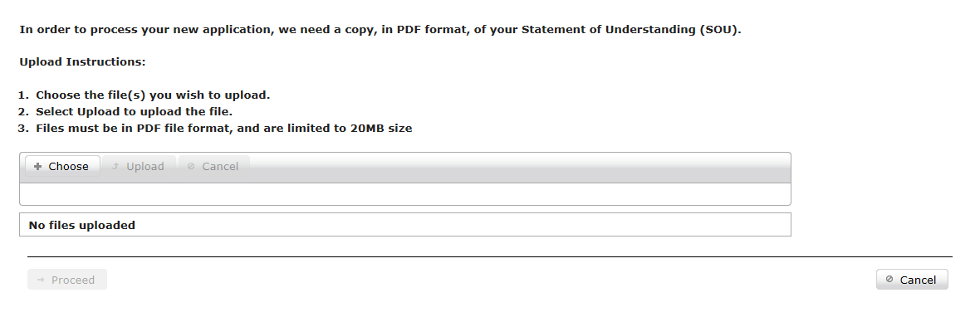This screenshot has width=980, height=317.
Task: Proceed to the next step
Action: [x=67, y=280]
